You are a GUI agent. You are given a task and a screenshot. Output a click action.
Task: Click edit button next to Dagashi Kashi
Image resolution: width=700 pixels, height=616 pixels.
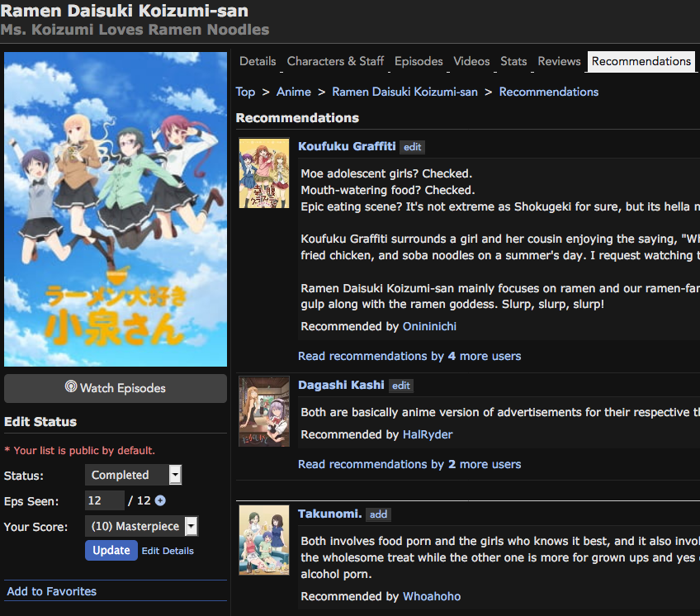tap(401, 386)
